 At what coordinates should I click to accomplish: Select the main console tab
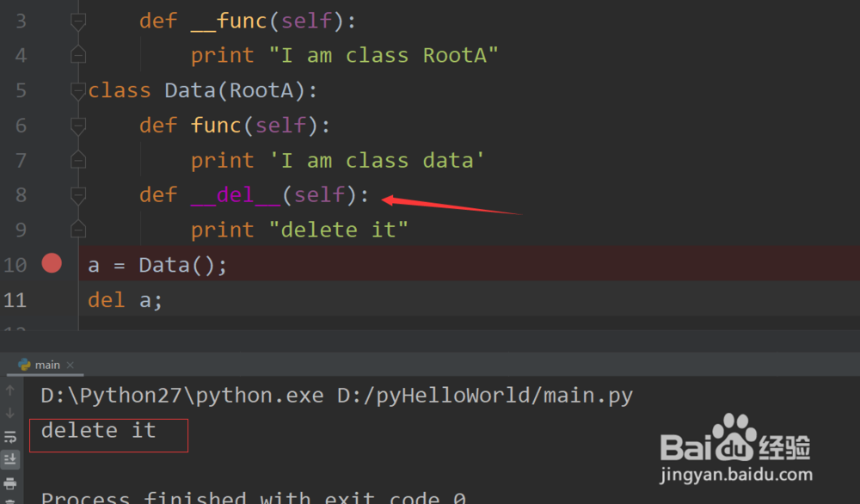point(46,364)
